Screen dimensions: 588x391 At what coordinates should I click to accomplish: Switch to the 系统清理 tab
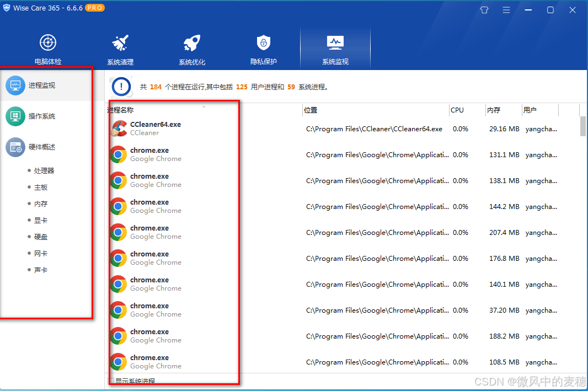click(x=120, y=49)
